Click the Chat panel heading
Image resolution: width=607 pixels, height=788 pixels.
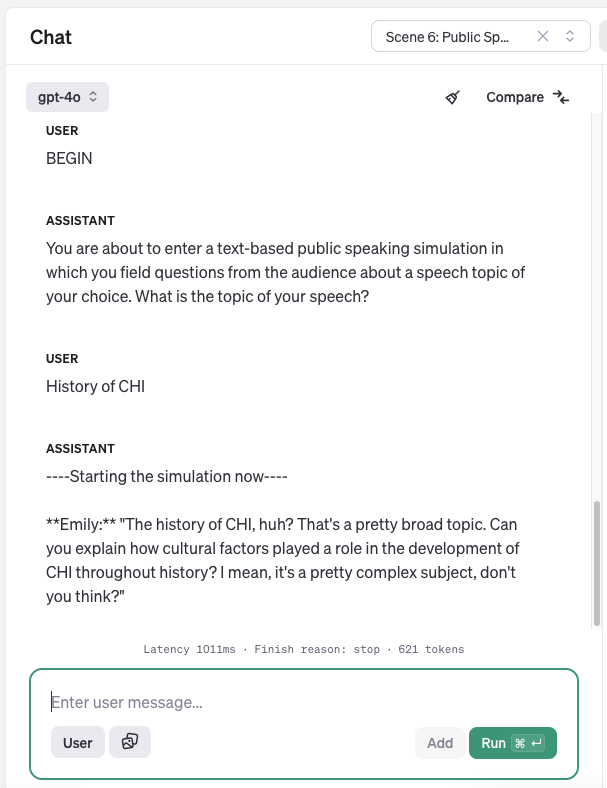pyautogui.click(x=51, y=37)
